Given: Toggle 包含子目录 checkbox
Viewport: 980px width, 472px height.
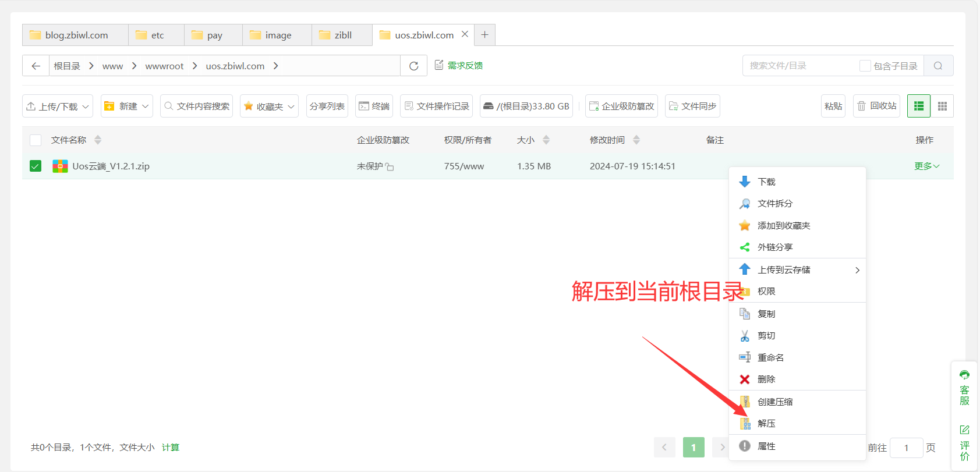Looking at the screenshot, I should click(865, 66).
